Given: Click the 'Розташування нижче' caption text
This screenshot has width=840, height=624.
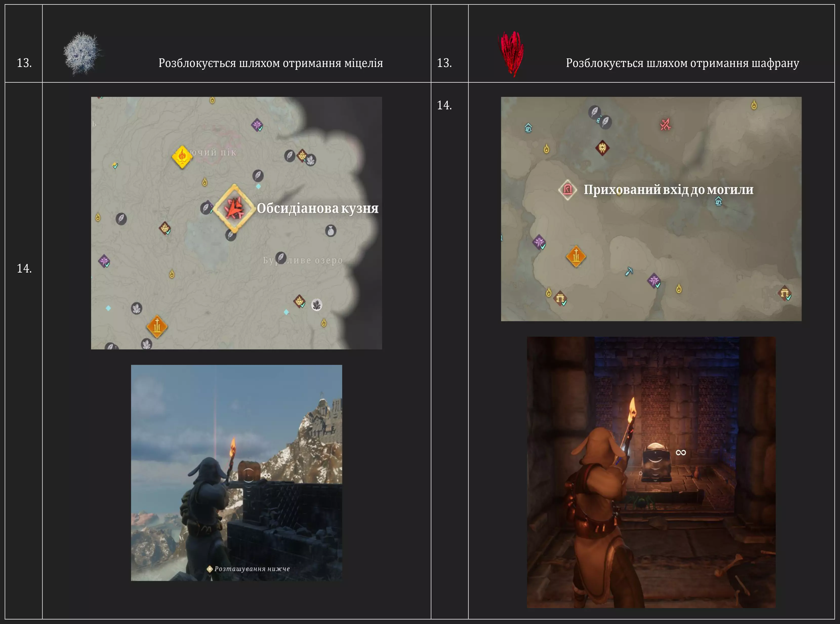Looking at the screenshot, I should (252, 569).
